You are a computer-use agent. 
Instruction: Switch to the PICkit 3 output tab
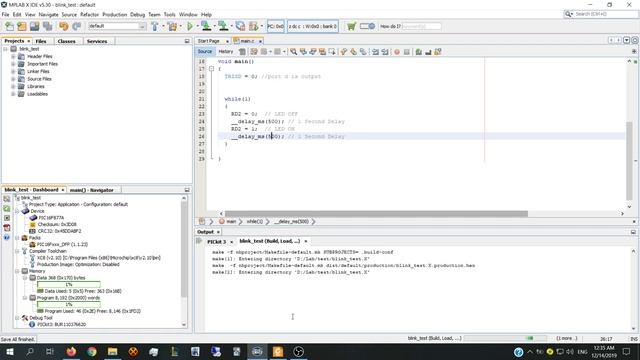(217, 242)
